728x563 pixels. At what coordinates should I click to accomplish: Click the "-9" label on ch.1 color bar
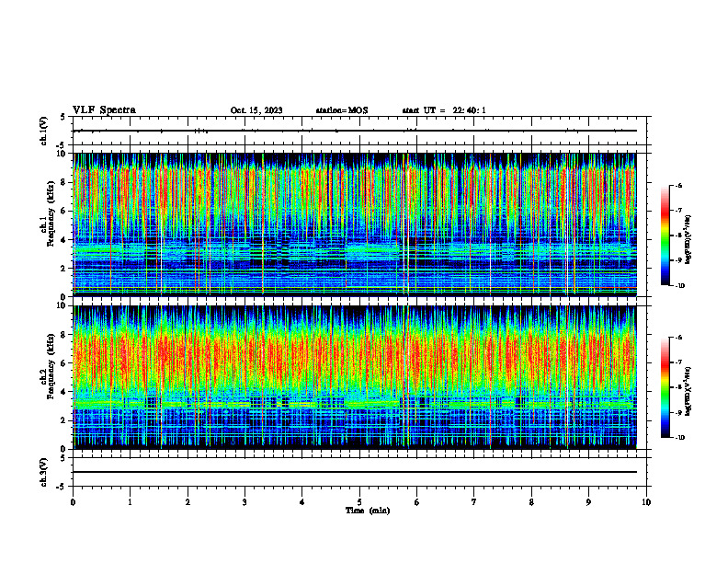click(x=678, y=260)
